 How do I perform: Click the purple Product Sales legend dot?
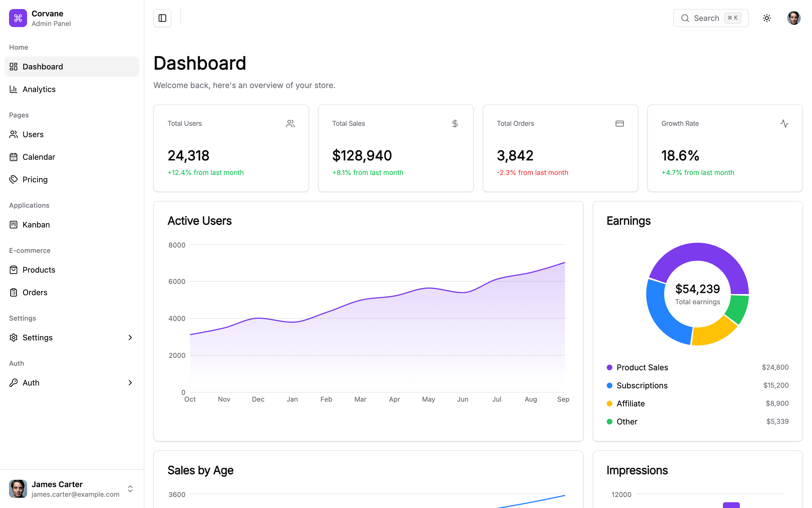tap(609, 367)
